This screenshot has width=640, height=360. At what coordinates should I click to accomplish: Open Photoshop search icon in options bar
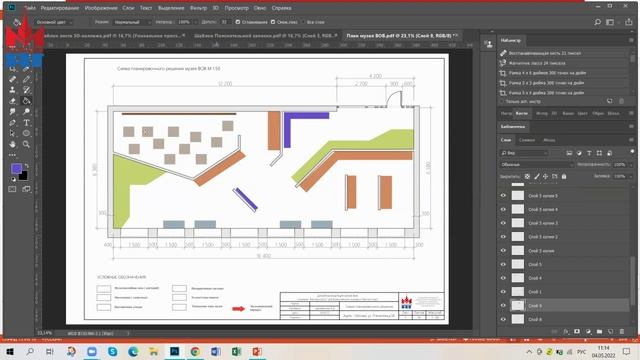point(598,22)
